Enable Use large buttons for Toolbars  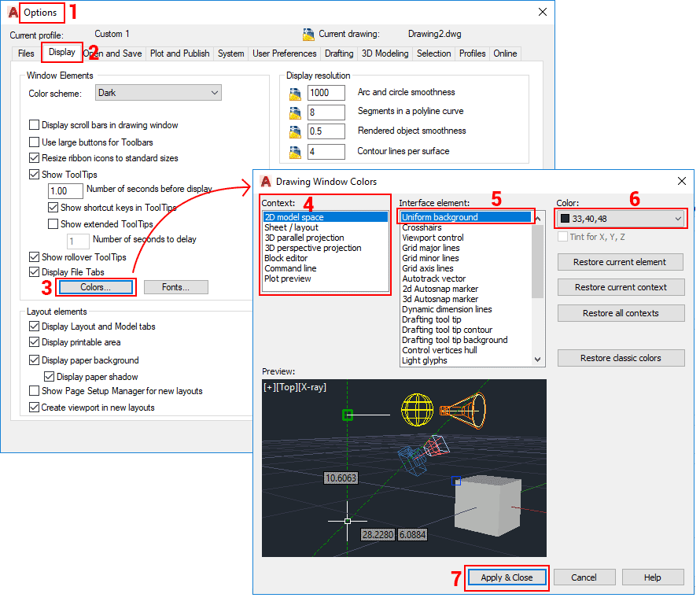34,142
